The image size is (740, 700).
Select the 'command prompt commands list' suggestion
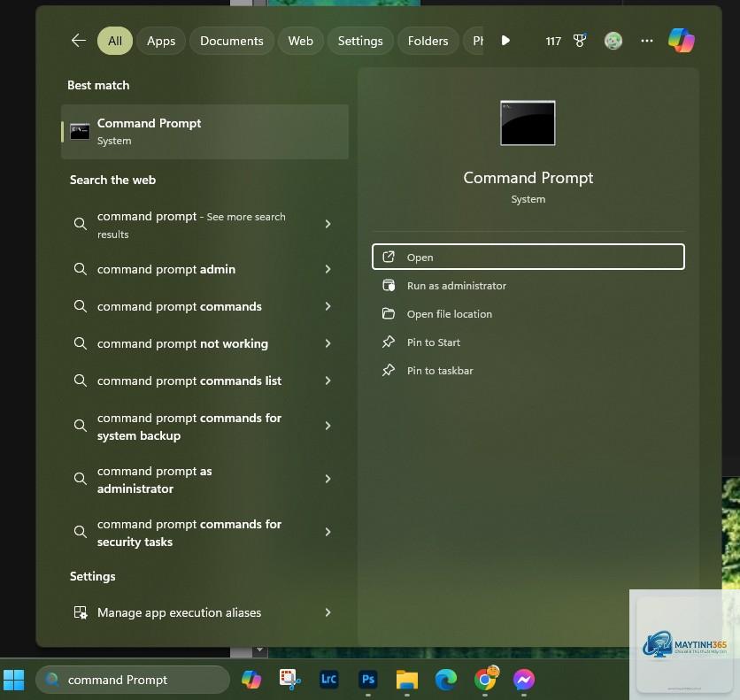coord(204,381)
